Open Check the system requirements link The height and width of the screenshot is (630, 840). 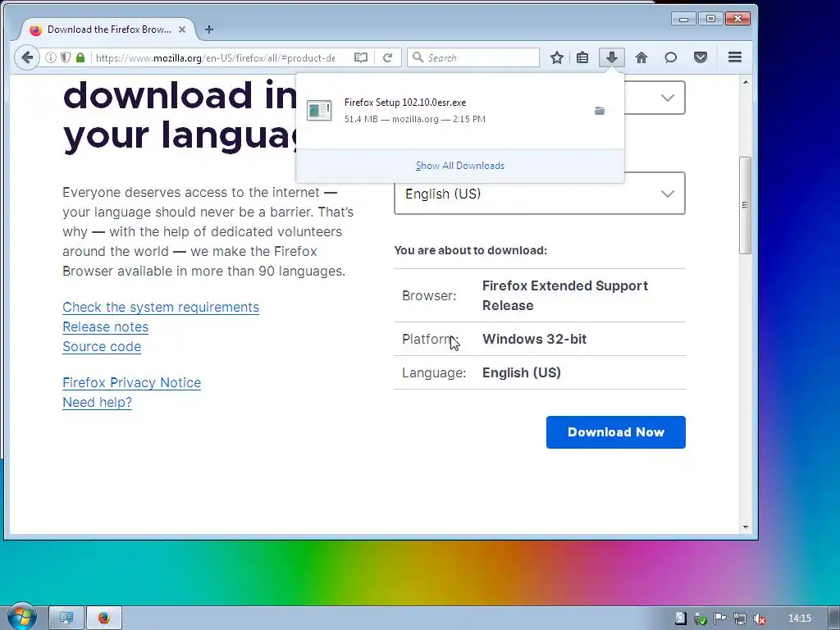coord(161,307)
